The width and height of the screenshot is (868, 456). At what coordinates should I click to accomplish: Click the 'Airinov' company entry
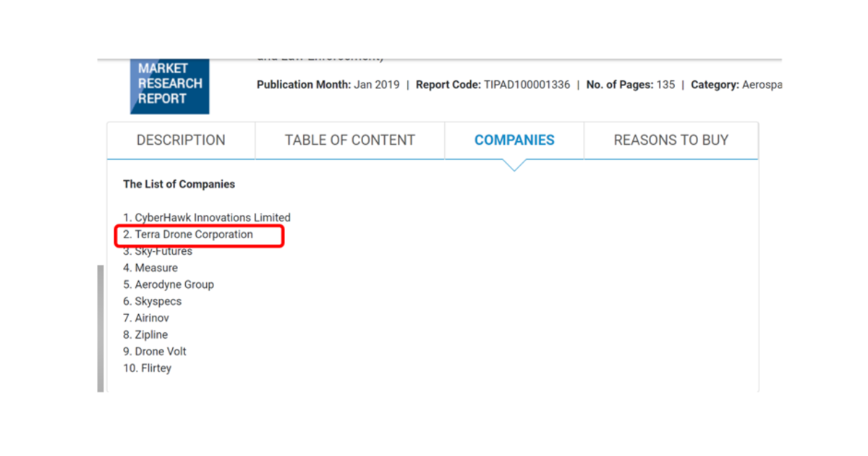click(x=146, y=318)
